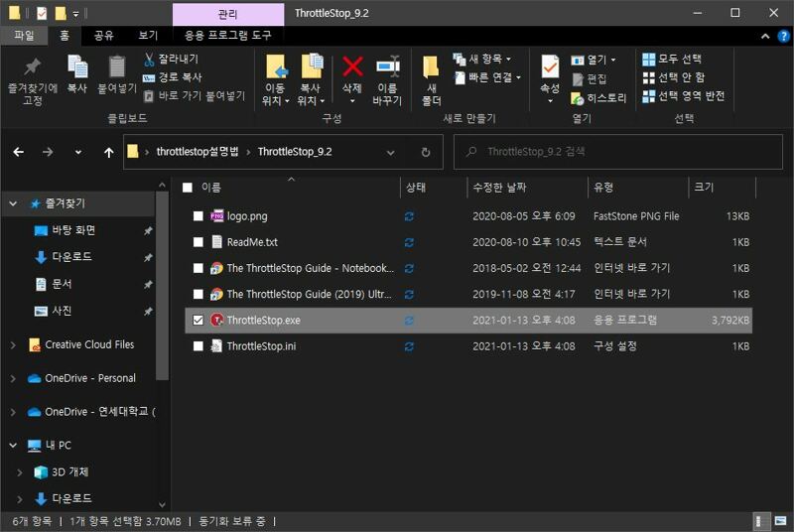This screenshot has width=794, height=532.
Task: Paste shortcut with 바로 가기 붙여넣기
Action: [x=195, y=95]
